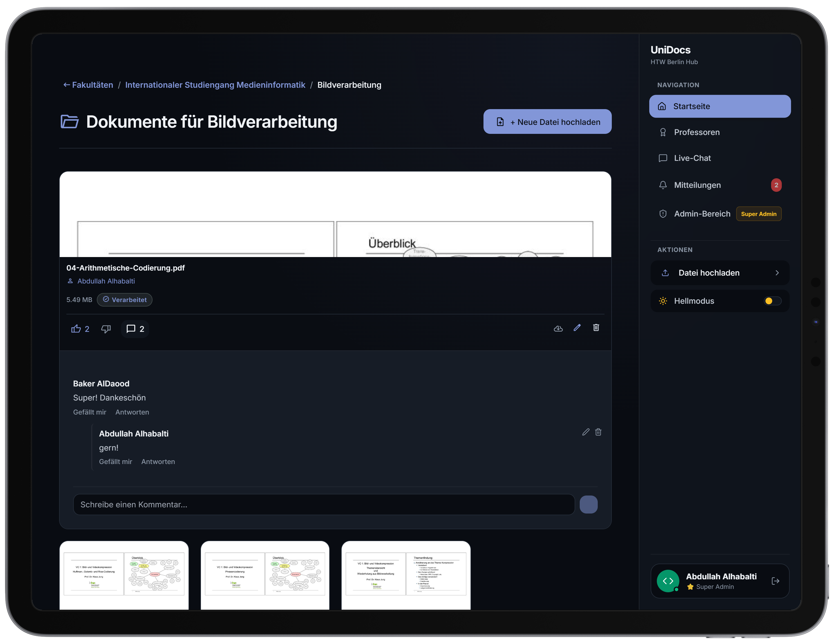Screen dimensions: 833x644
Task: Delete the document using the trash icon
Action: [x=596, y=328]
